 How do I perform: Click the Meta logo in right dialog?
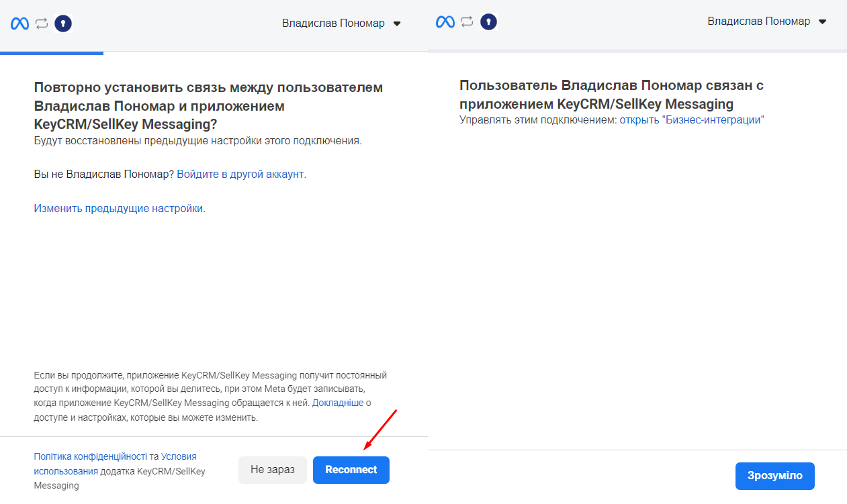(445, 22)
